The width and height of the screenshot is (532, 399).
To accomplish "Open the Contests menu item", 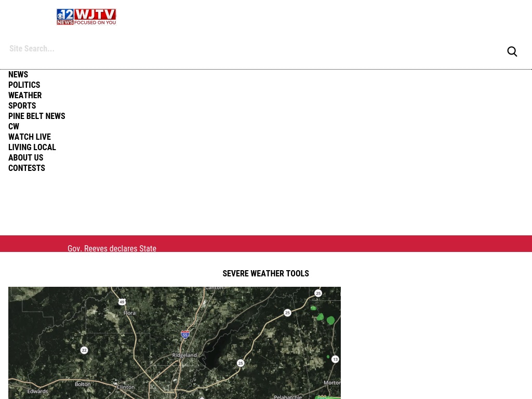I will click(27, 168).
